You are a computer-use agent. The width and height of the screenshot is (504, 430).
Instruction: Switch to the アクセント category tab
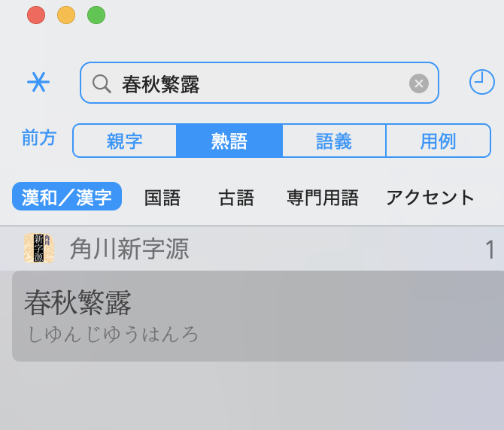[430, 198]
